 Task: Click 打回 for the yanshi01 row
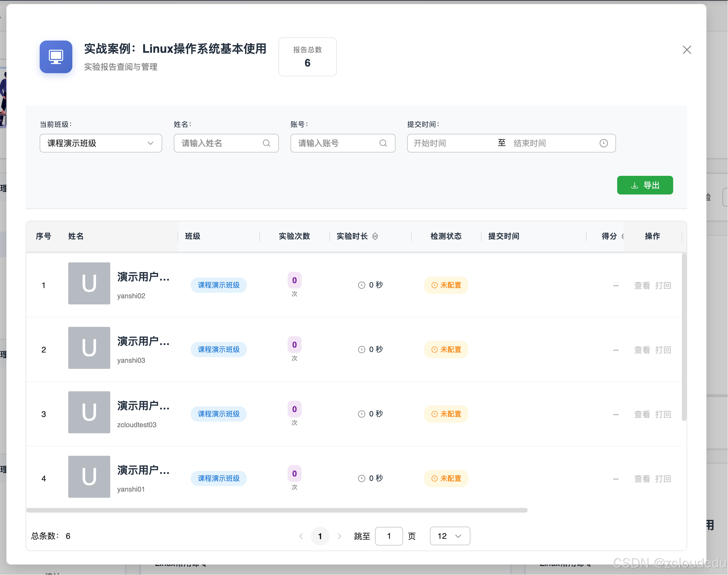(x=663, y=479)
